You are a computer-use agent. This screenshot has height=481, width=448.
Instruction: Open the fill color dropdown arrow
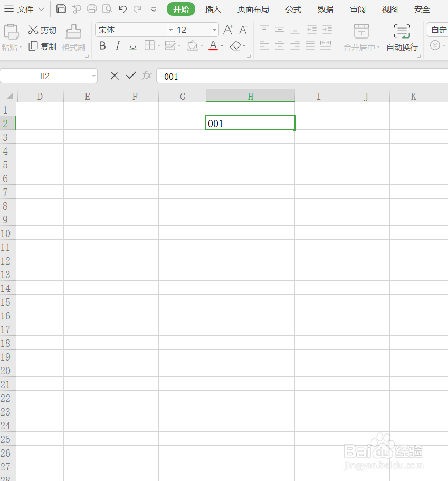pos(202,46)
